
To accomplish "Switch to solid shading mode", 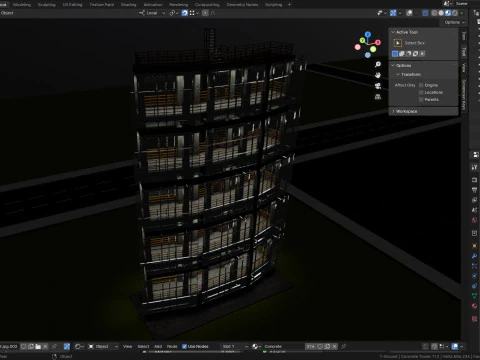I will [441, 13].
